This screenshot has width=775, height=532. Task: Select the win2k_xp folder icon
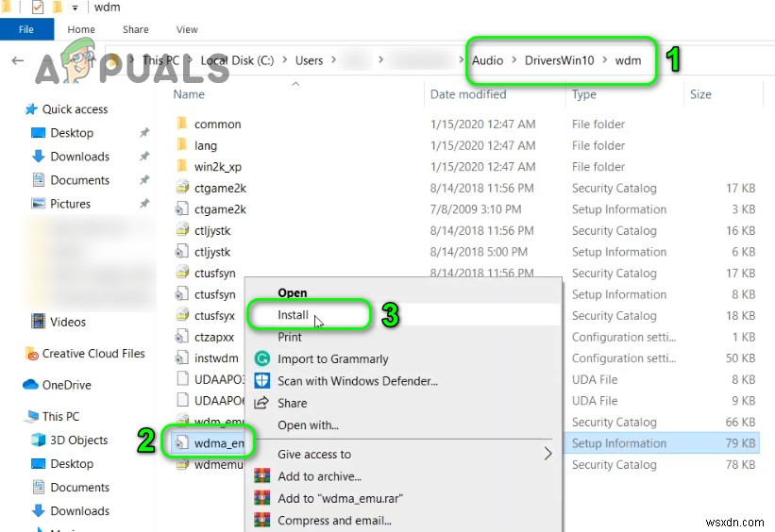pyautogui.click(x=182, y=165)
